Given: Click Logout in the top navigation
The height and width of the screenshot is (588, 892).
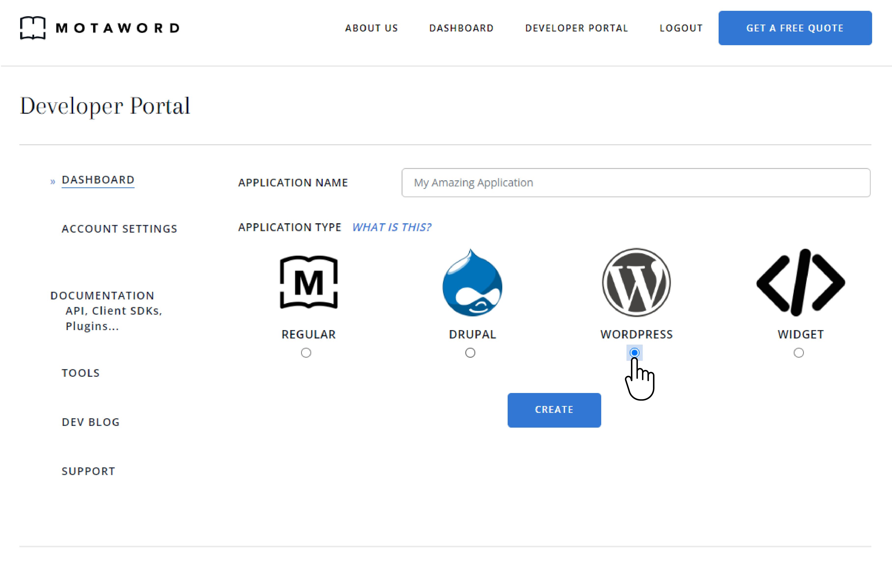Looking at the screenshot, I should pyautogui.click(x=681, y=28).
